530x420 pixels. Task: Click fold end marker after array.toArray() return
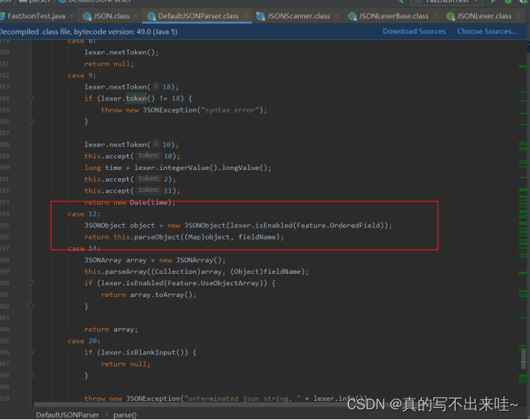point(31,306)
